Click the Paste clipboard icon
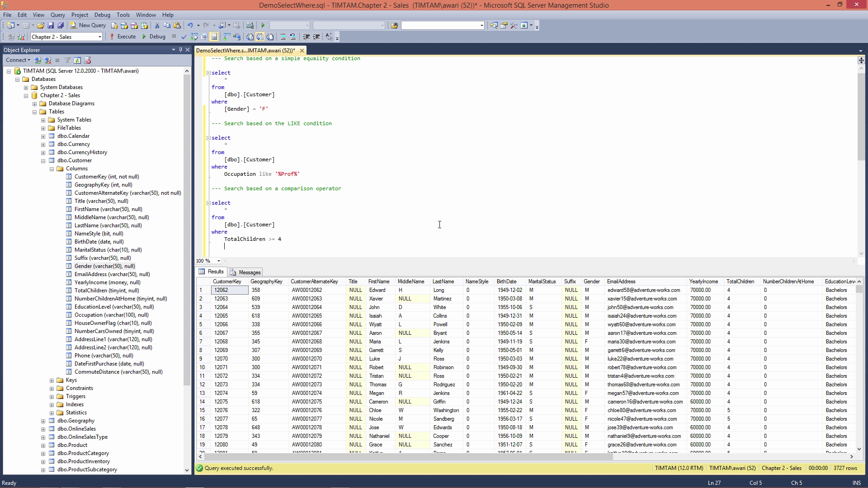Viewport: 868px width, 488px height. (x=177, y=25)
